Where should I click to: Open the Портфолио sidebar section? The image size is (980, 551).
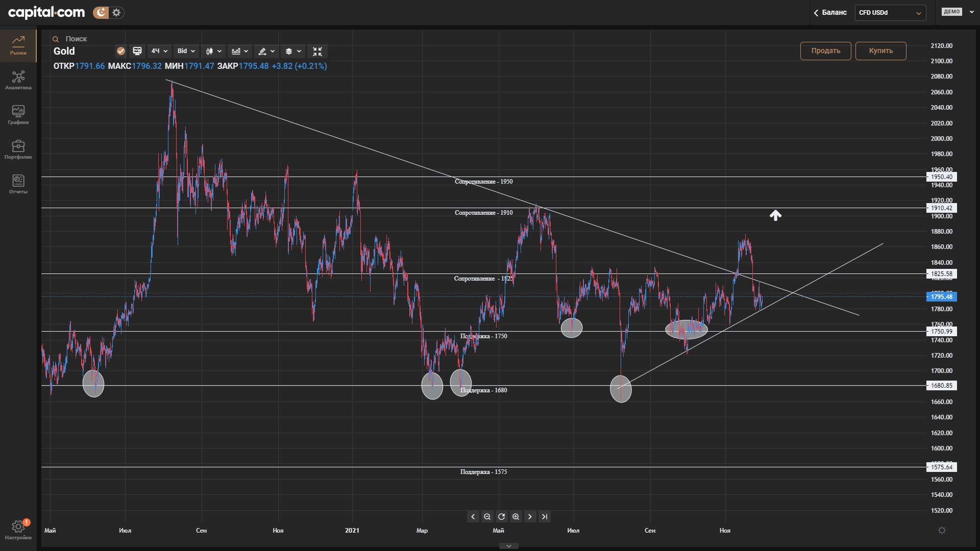point(18,150)
